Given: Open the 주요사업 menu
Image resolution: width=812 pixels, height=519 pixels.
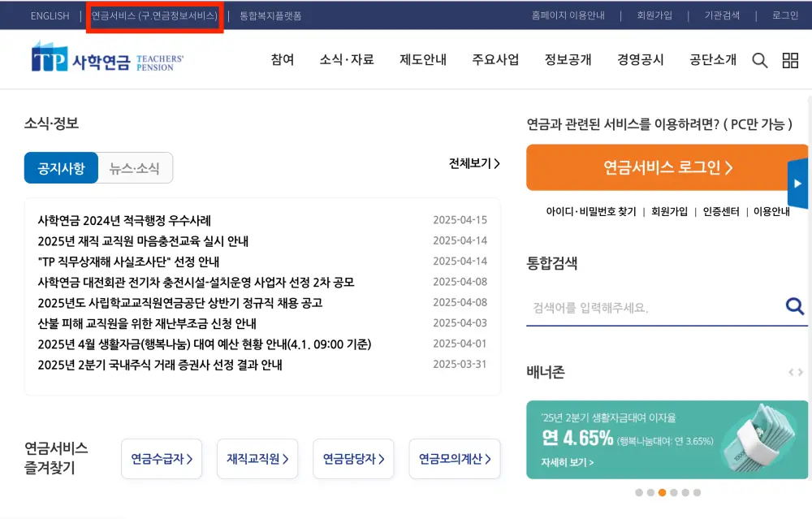Looking at the screenshot, I should point(494,59).
